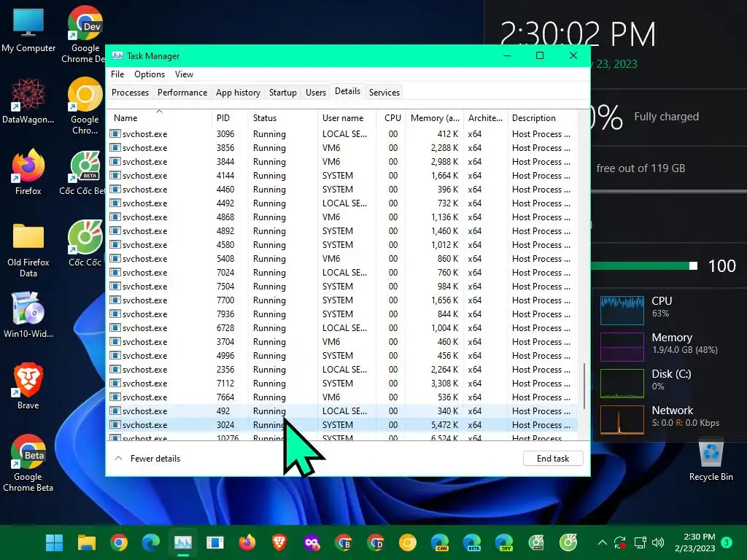Open Edge Dev from the taskbar
This screenshot has height=560, width=747.
tap(504, 542)
